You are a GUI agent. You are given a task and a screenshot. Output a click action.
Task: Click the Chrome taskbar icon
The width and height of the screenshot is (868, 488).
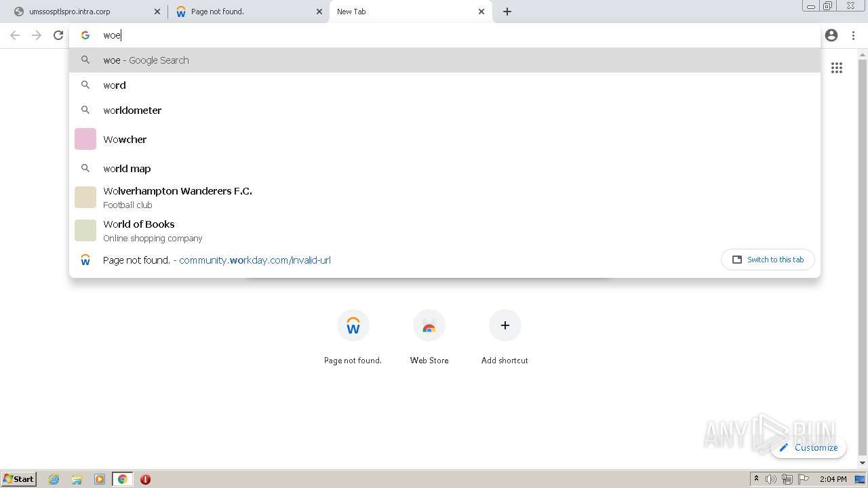click(122, 479)
